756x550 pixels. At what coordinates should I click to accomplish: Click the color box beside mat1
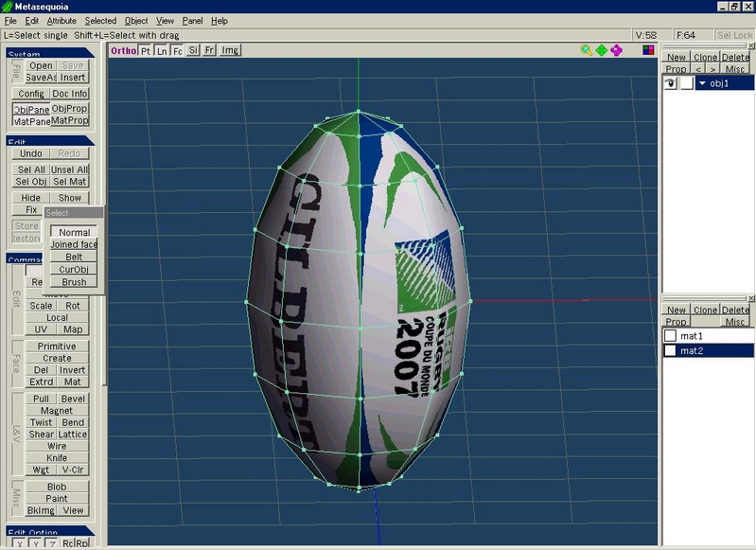pos(670,336)
